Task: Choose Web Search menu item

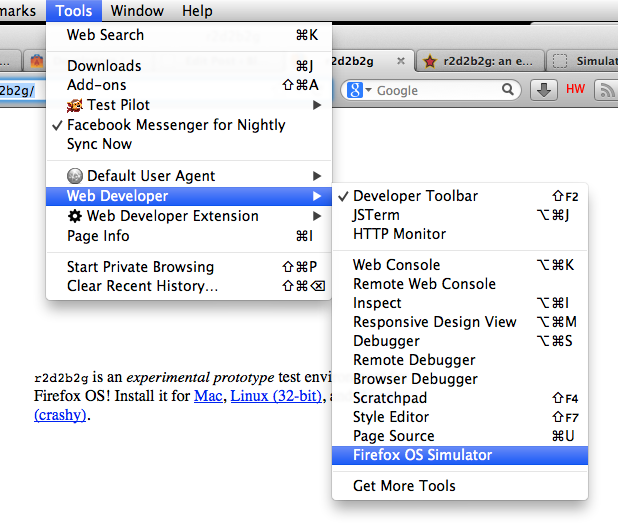Action: tap(189, 35)
